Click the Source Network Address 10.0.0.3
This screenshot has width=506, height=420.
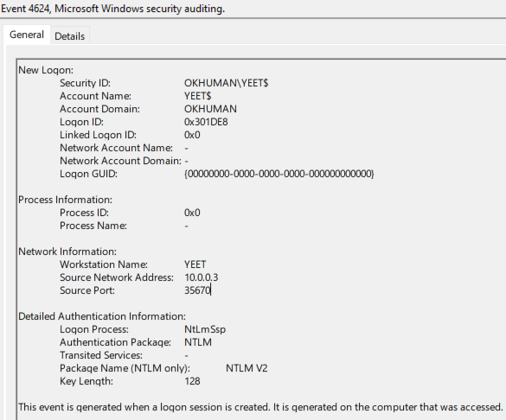[202, 277]
